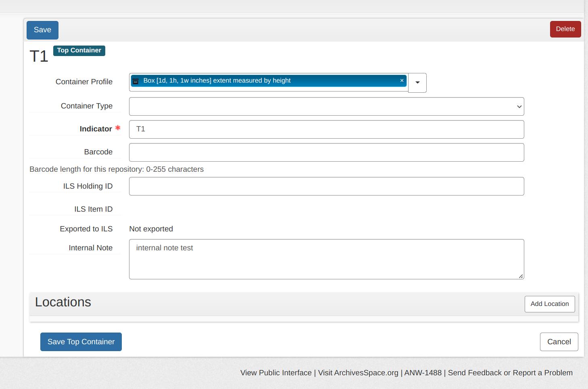Click the Barcode input field
The height and width of the screenshot is (389, 588).
coord(326,152)
